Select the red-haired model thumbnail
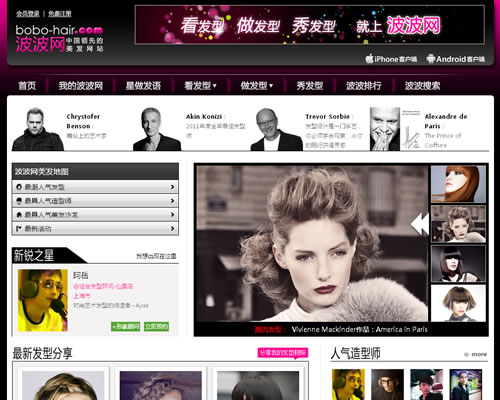This screenshot has height=400, width=500. [458, 184]
